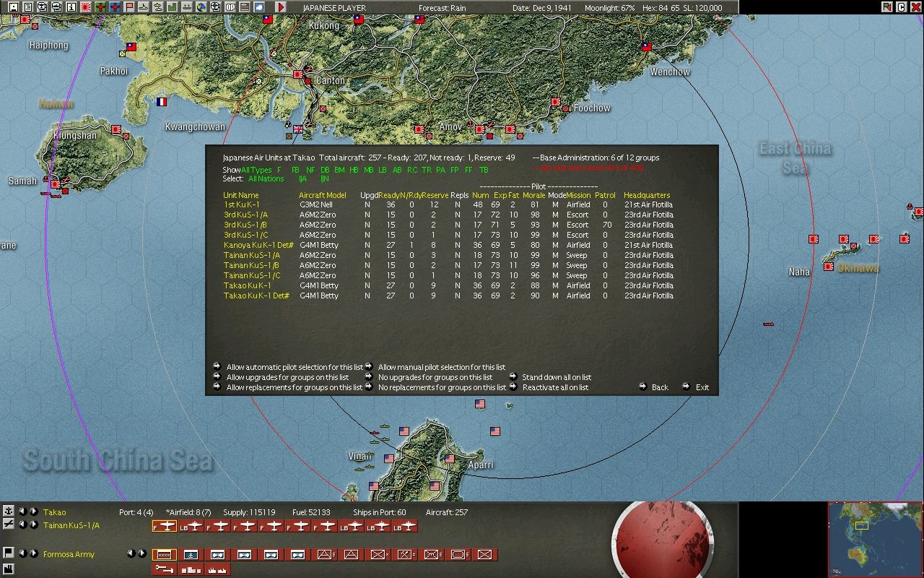
Task: Open the Kanoya Ku K-1 Det# unit
Action: tap(258, 245)
